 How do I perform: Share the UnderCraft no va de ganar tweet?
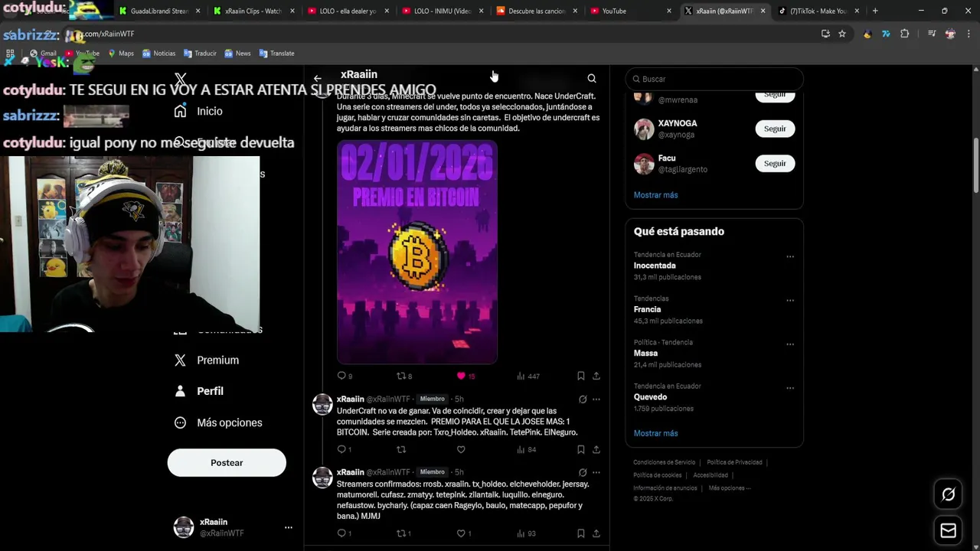pos(596,449)
